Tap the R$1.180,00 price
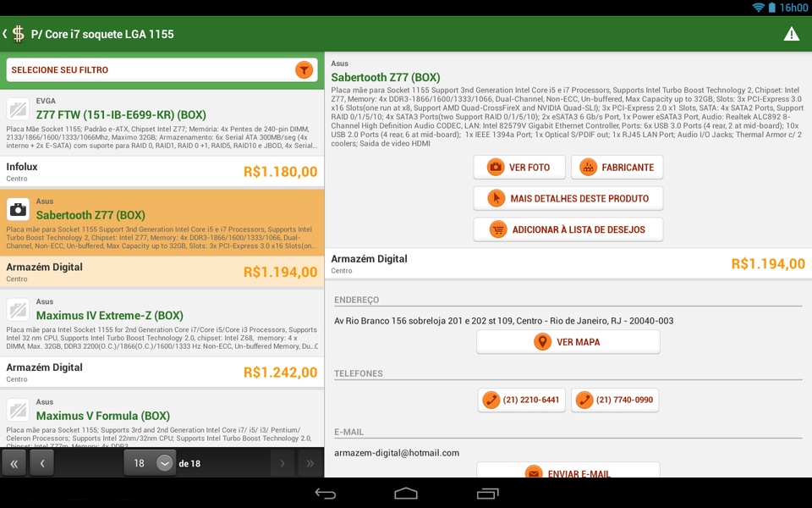The height and width of the screenshot is (508, 812). pos(280,172)
